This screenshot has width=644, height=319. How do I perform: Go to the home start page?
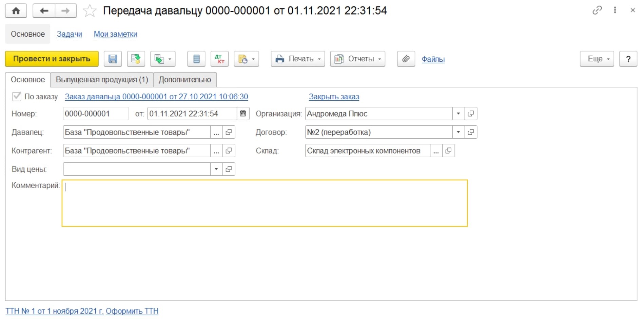pyautogui.click(x=16, y=11)
